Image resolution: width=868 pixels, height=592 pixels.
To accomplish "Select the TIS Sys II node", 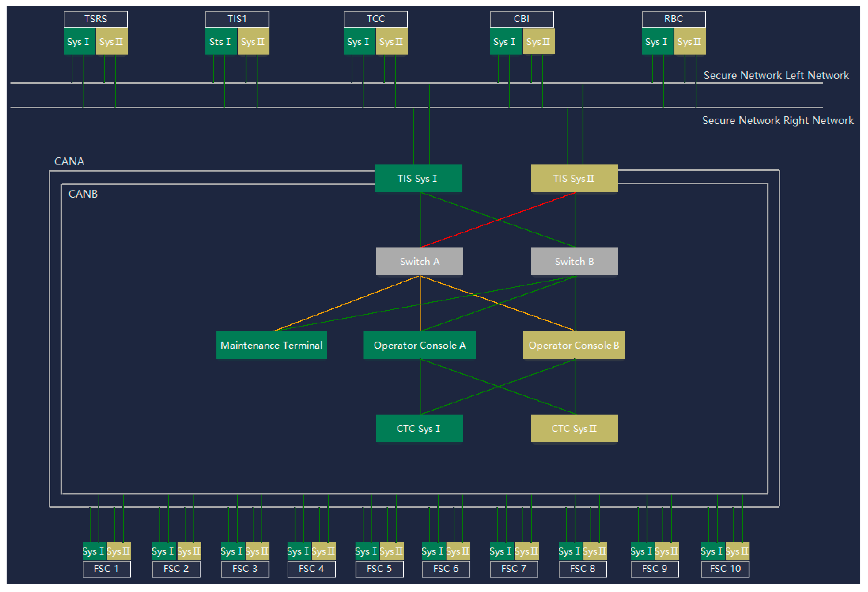I will click(574, 179).
